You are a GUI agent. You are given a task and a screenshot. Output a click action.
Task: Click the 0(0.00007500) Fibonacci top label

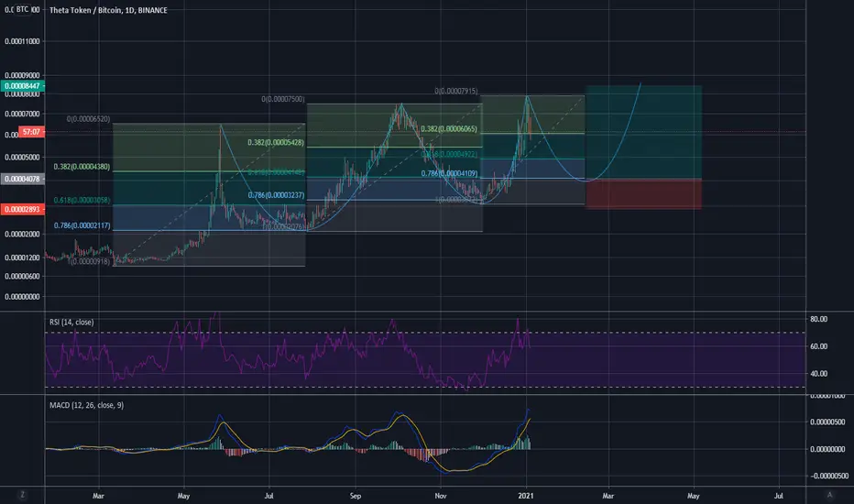(x=282, y=99)
